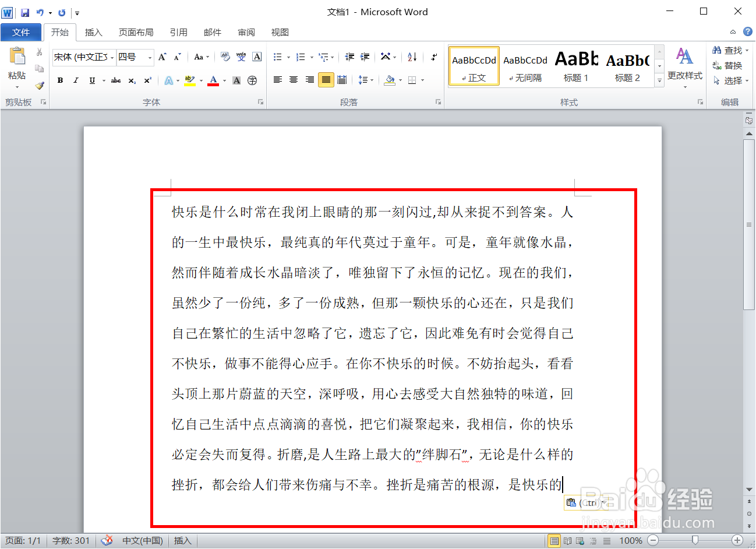This screenshot has width=756, height=549.
Task: Click the Decrease Indent icon
Action: [349, 57]
